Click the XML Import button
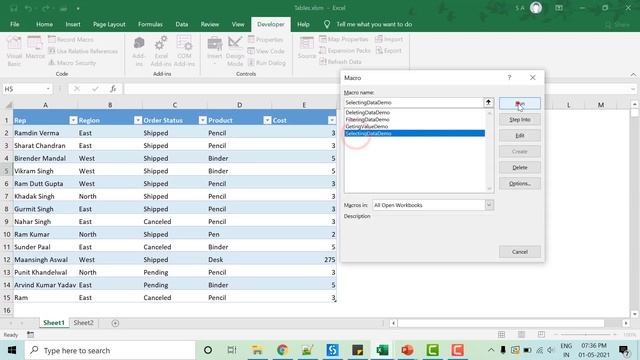The height and width of the screenshot is (360, 640). click(389, 39)
